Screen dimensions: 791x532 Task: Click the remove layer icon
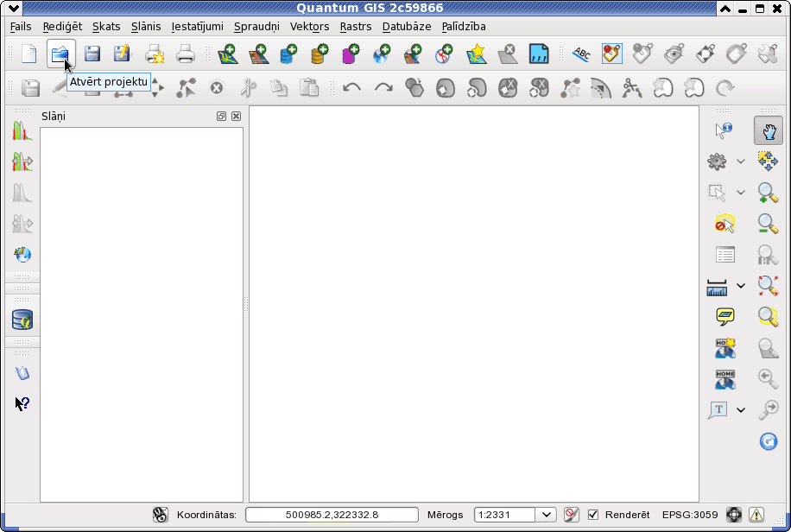(508, 54)
